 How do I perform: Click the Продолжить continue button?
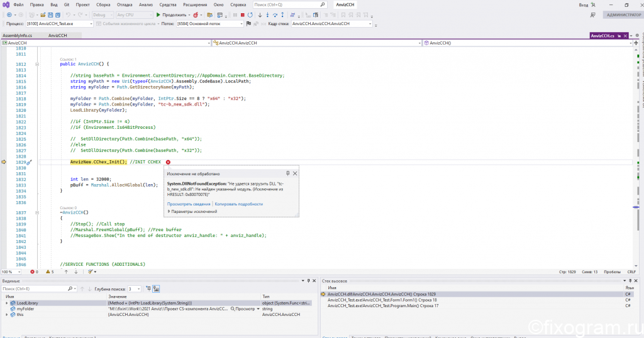(171, 15)
